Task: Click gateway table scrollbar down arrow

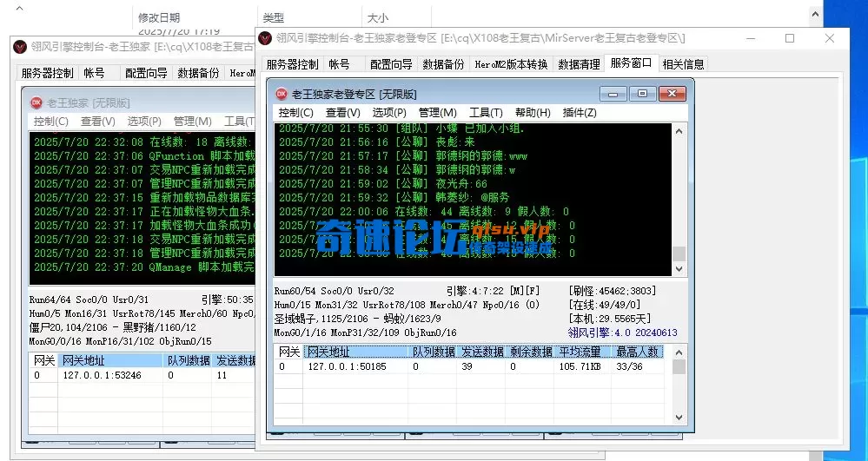Action: pos(679,418)
